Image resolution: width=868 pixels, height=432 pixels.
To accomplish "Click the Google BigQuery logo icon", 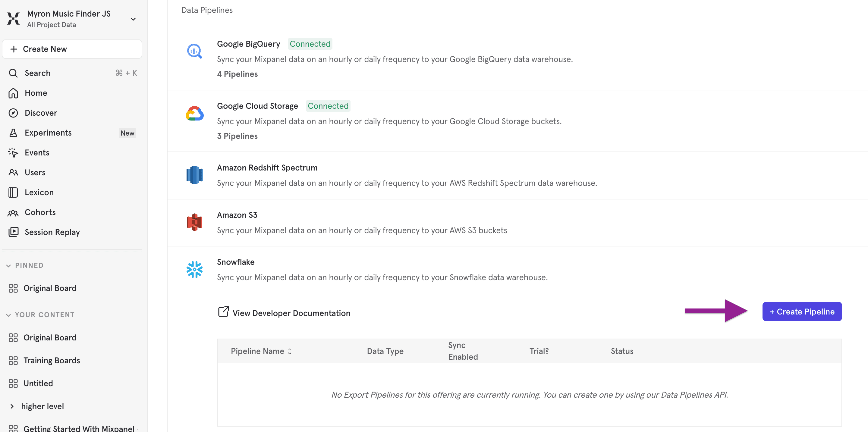I will coord(194,52).
